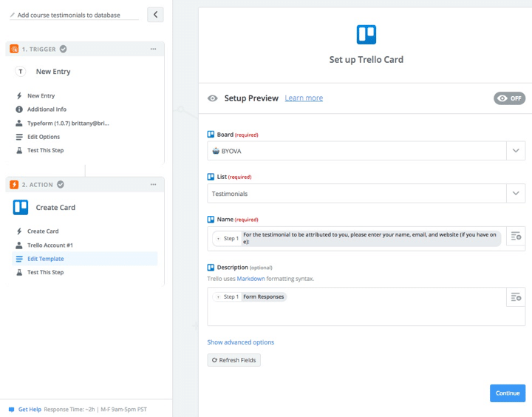Click the checkmark next to 2. ACTION
This screenshot has width=532, height=417.
(61, 184)
